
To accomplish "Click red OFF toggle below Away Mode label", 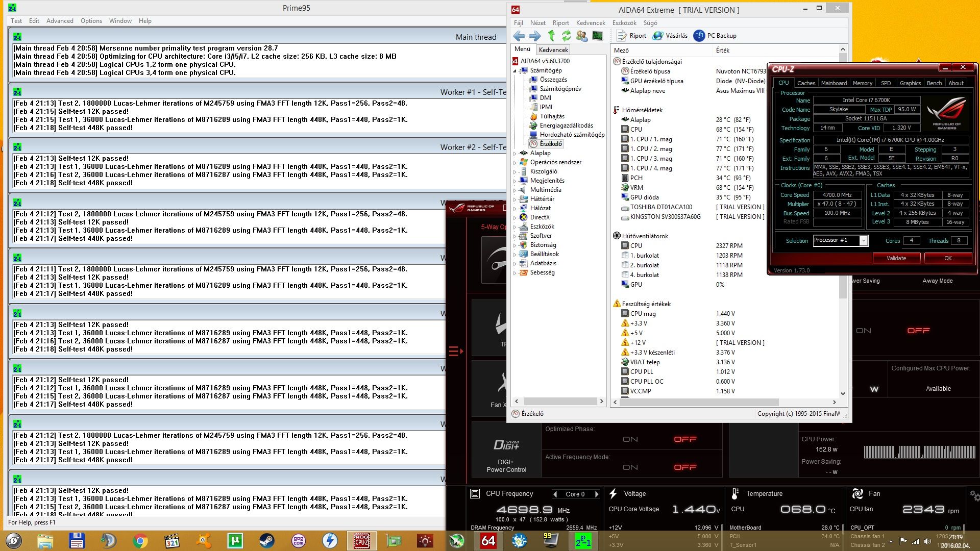I will coord(918,331).
